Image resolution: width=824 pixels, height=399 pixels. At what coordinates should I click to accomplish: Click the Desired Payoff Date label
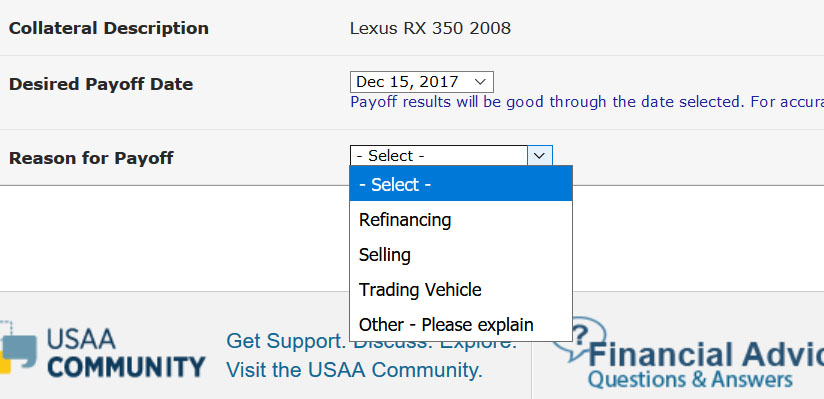click(x=101, y=84)
